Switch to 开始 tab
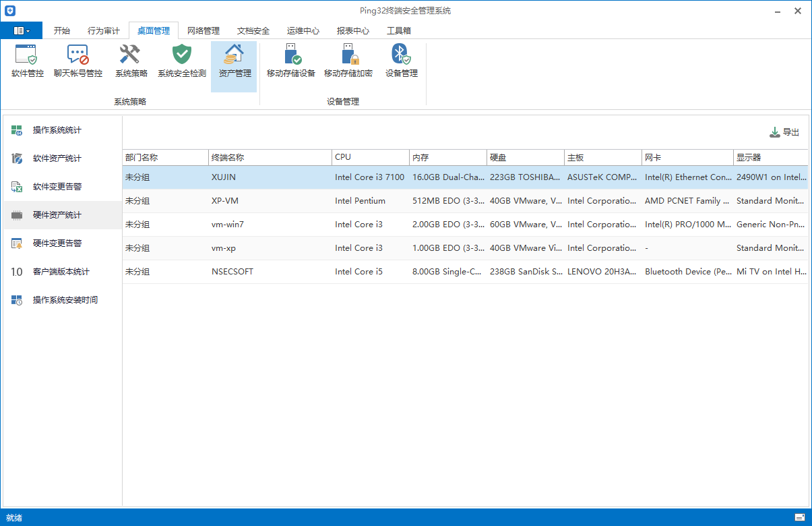This screenshot has height=526, width=812. 62,31
